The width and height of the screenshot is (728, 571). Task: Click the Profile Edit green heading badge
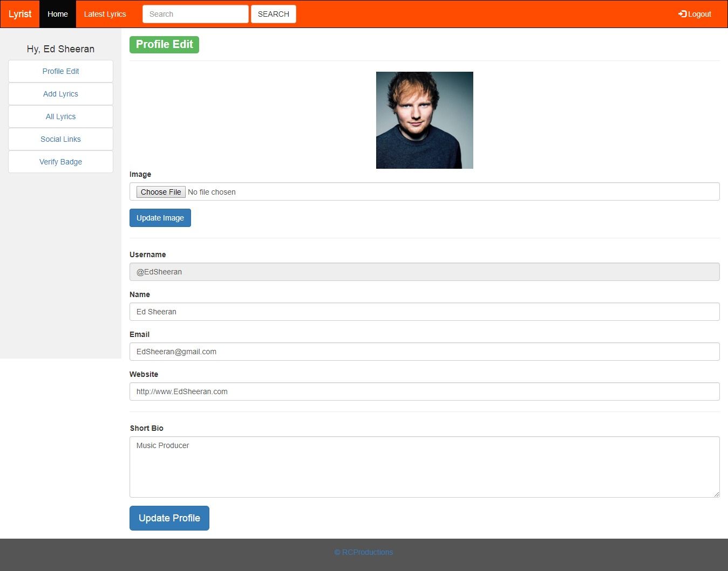tap(164, 45)
